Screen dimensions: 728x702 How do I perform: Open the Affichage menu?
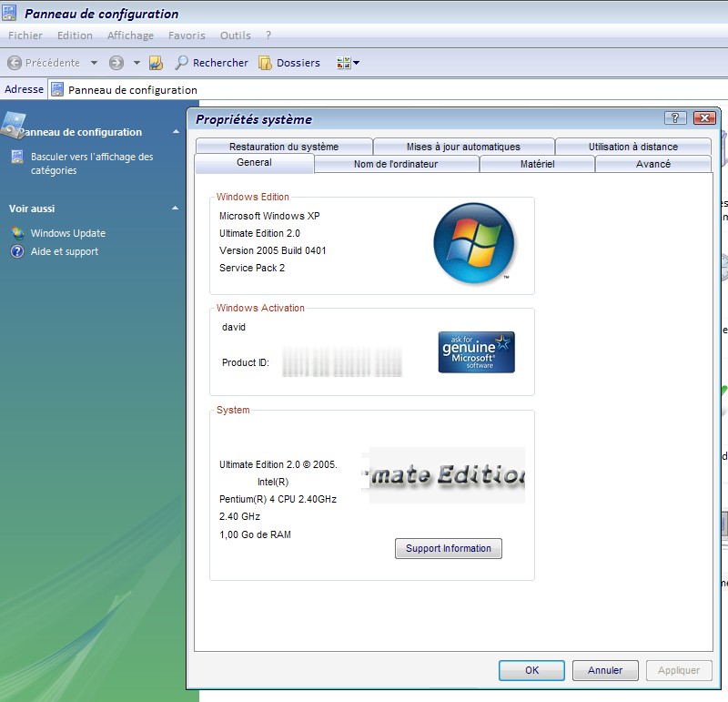pyautogui.click(x=130, y=36)
